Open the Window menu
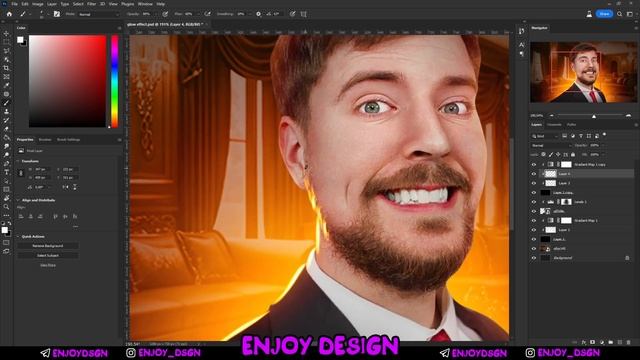Viewport: 640px width, 360px height. point(145,4)
